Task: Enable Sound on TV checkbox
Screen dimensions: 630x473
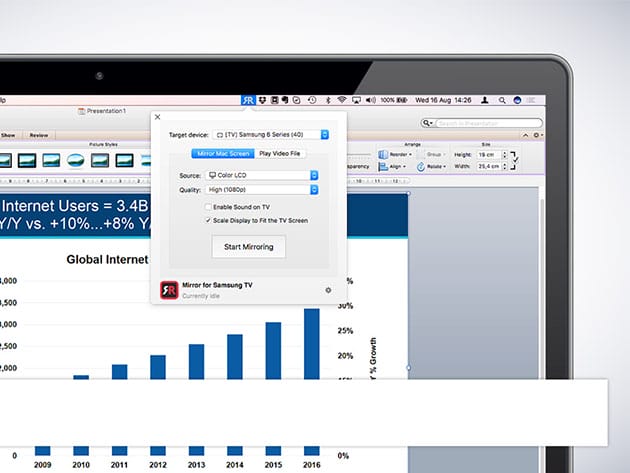Action: click(x=208, y=205)
